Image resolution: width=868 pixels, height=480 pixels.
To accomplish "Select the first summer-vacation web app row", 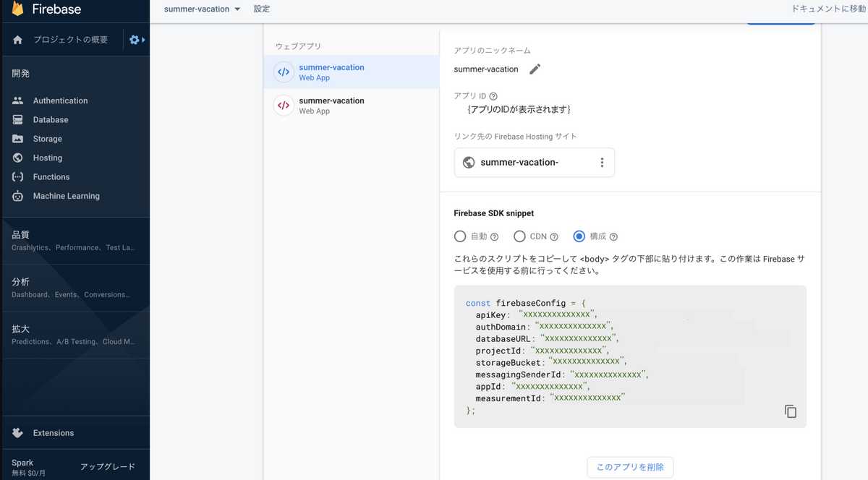I will (x=352, y=72).
